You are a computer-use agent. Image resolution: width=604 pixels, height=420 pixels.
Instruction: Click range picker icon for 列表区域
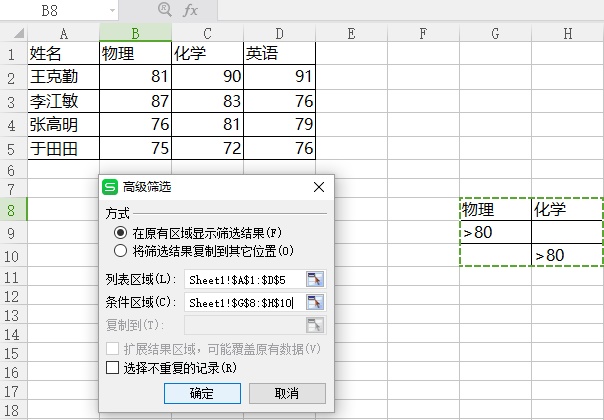[x=315, y=280]
